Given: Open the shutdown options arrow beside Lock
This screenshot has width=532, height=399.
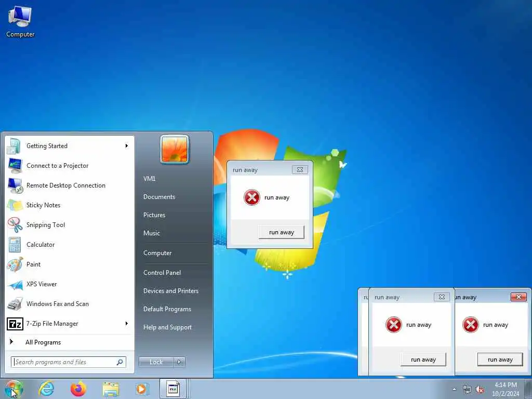Looking at the screenshot, I should click(179, 362).
